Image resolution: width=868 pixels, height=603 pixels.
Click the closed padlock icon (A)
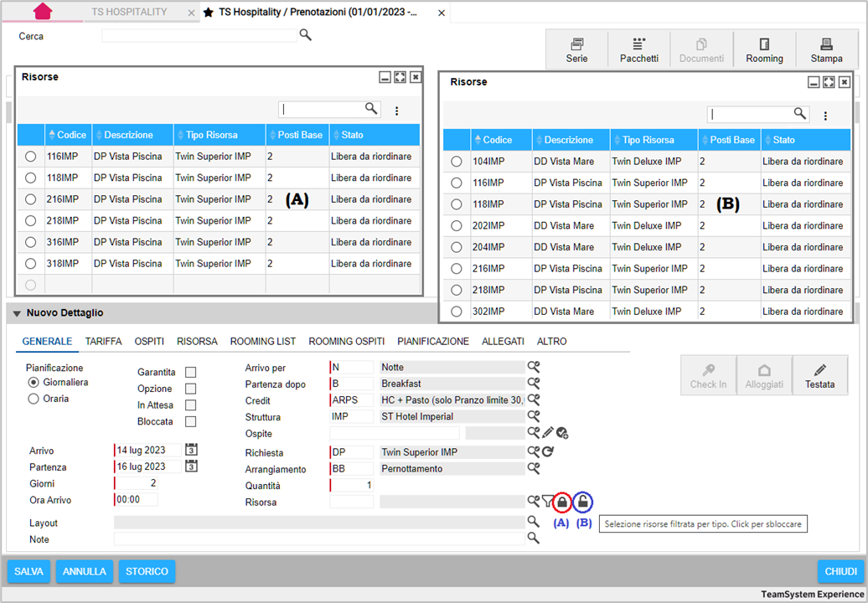pyautogui.click(x=562, y=502)
